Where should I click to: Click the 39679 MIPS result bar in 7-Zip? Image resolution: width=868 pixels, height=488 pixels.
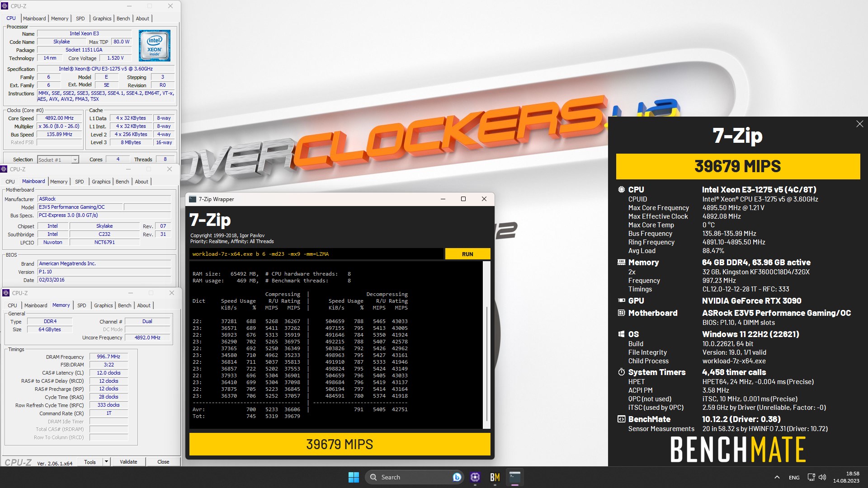340,444
